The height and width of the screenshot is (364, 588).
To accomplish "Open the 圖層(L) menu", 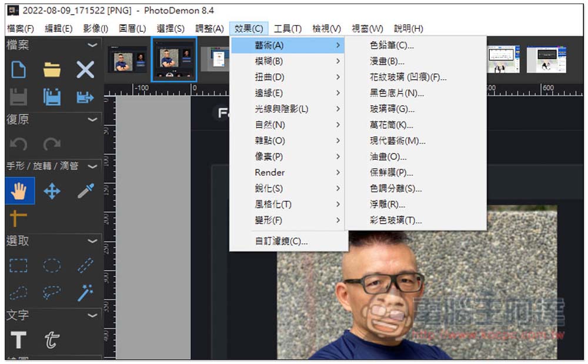I will point(132,28).
